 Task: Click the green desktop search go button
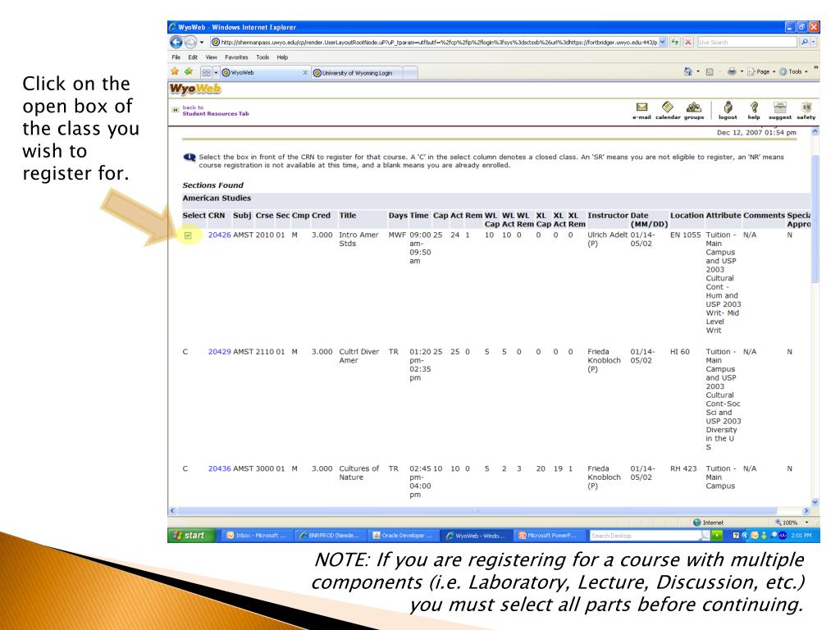click(x=717, y=535)
